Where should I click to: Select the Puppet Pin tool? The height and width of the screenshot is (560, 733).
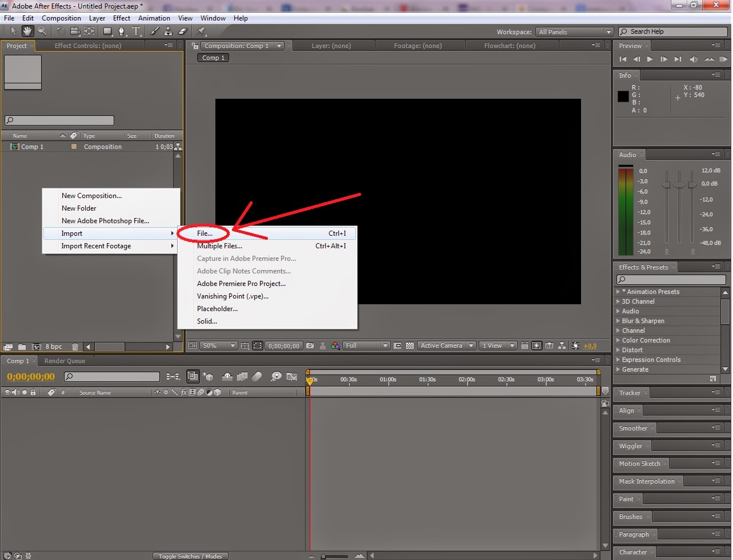(202, 31)
